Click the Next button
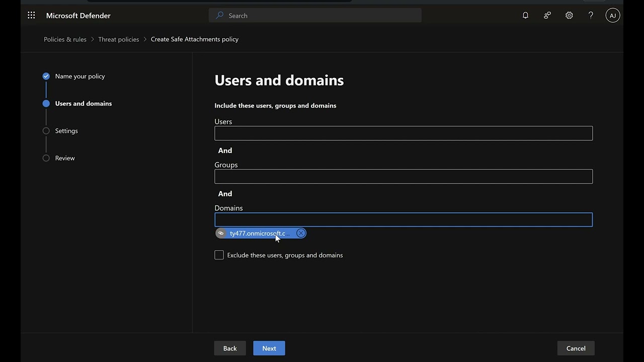 [x=269, y=348]
